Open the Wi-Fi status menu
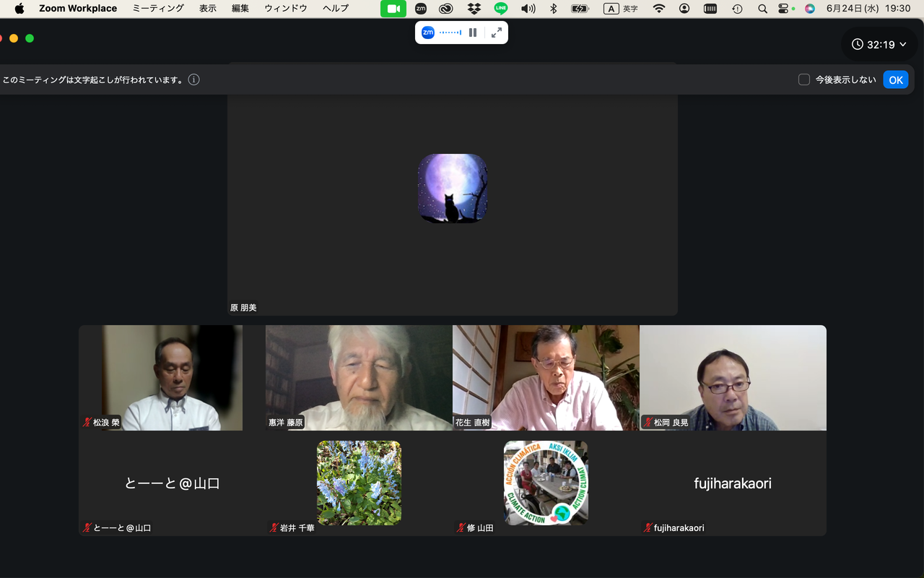Image resolution: width=924 pixels, height=578 pixels. click(659, 9)
